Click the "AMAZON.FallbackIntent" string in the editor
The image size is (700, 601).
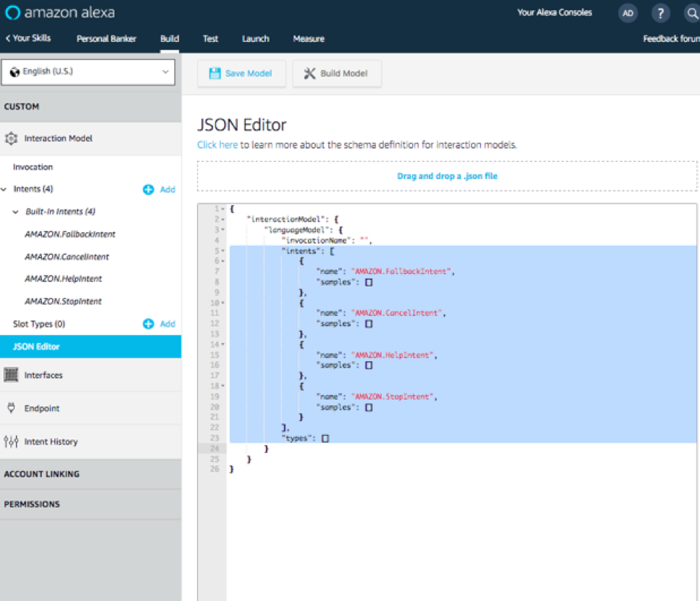click(401, 271)
